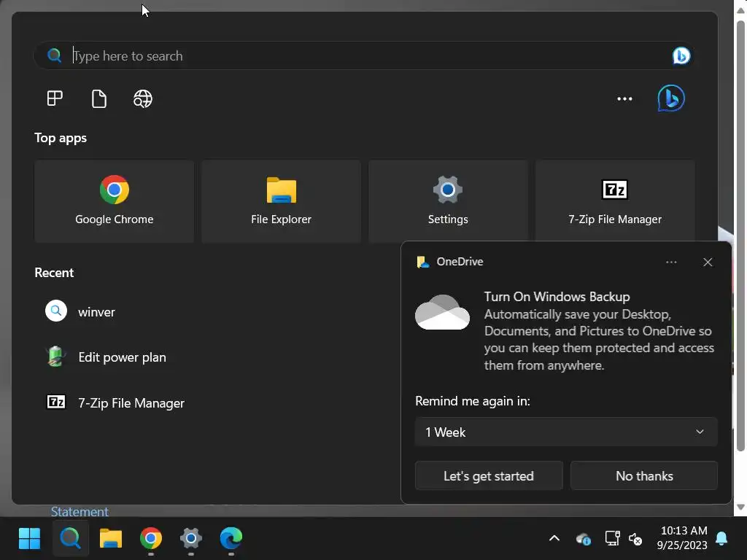
Task: Open search panel more options ellipsis
Action: click(624, 98)
